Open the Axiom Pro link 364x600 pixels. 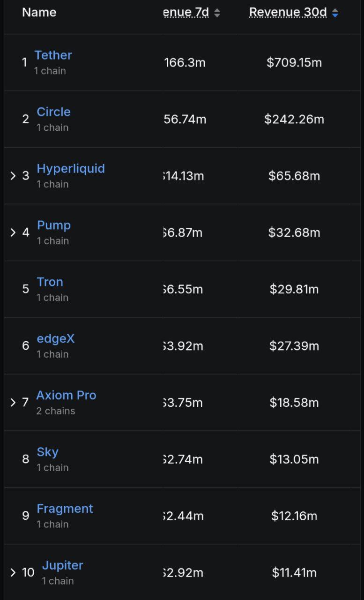click(x=66, y=396)
